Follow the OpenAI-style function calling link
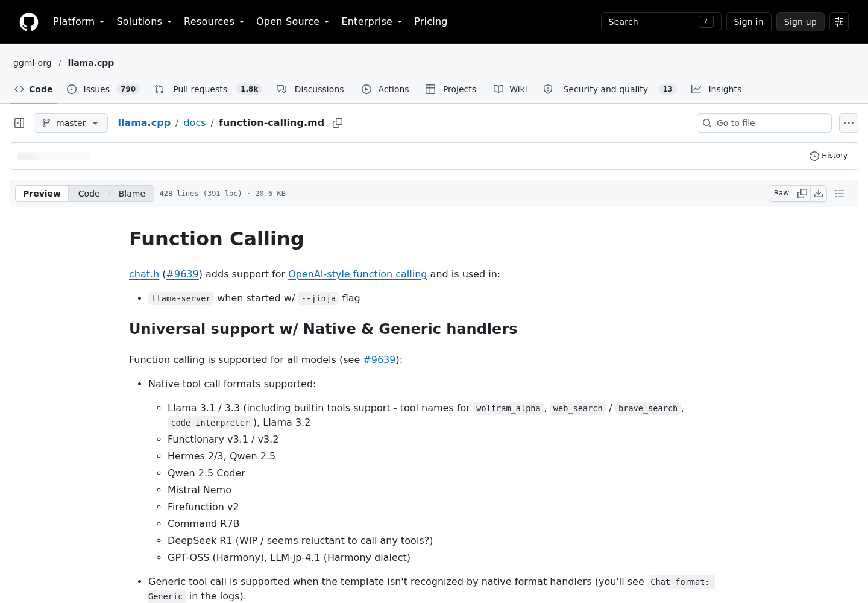Image resolution: width=868 pixels, height=603 pixels. click(x=357, y=274)
